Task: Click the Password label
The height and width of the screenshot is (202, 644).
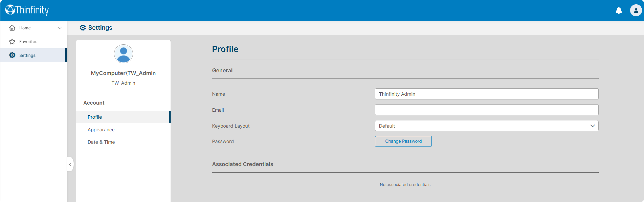Action: (223, 141)
